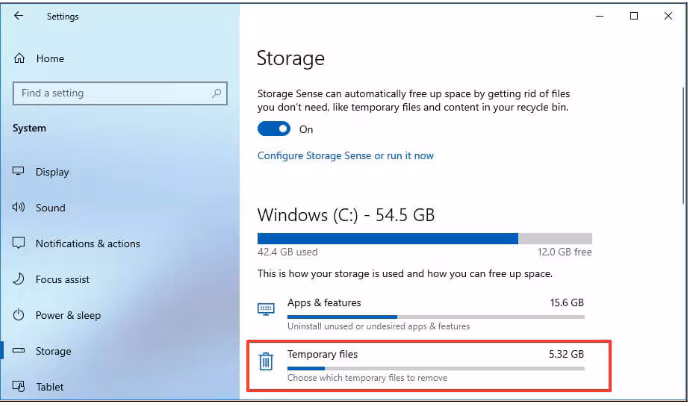This screenshot has width=688, height=406.
Task: Select Storage in the sidebar
Action: coord(53,351)
